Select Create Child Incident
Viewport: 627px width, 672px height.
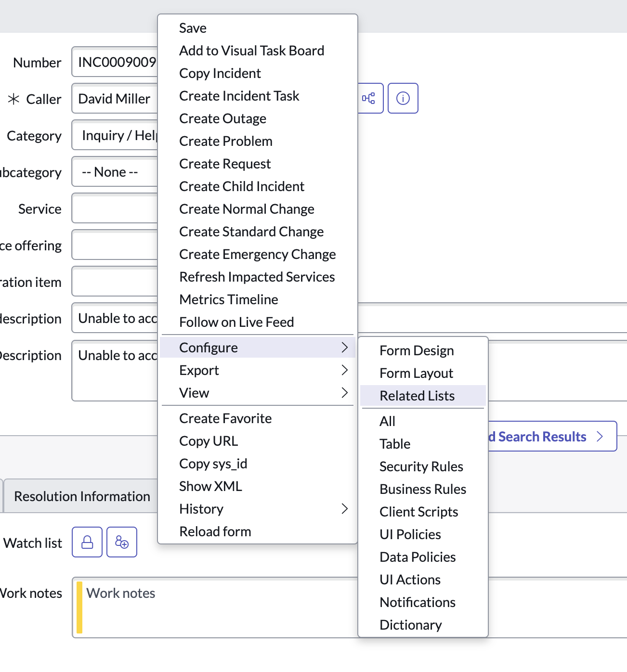click(x=241, y=186)
